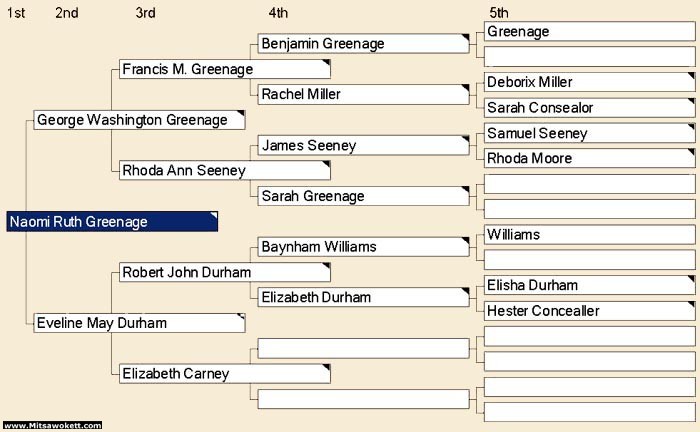Image resolution: width=700 pixels, height=432 pixels.
Task: Click corner marker on George Washington Greenage box
Action: pyautogui.click(x=241, y=115)
